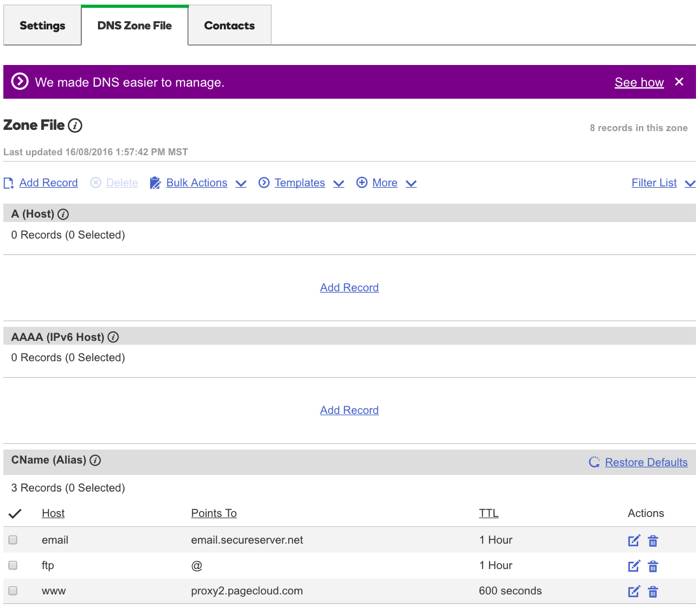Expand the More chevron arrow

point(411,183)
